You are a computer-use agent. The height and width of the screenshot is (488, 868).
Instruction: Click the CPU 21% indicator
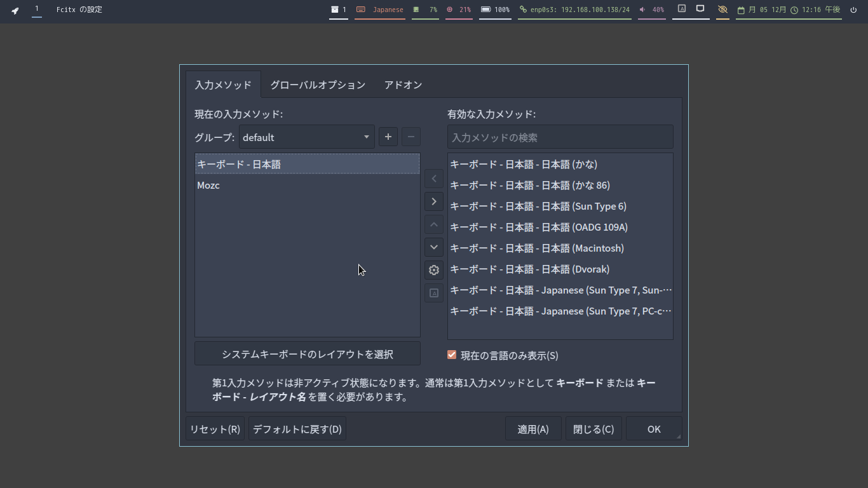[x=459, y=10]
